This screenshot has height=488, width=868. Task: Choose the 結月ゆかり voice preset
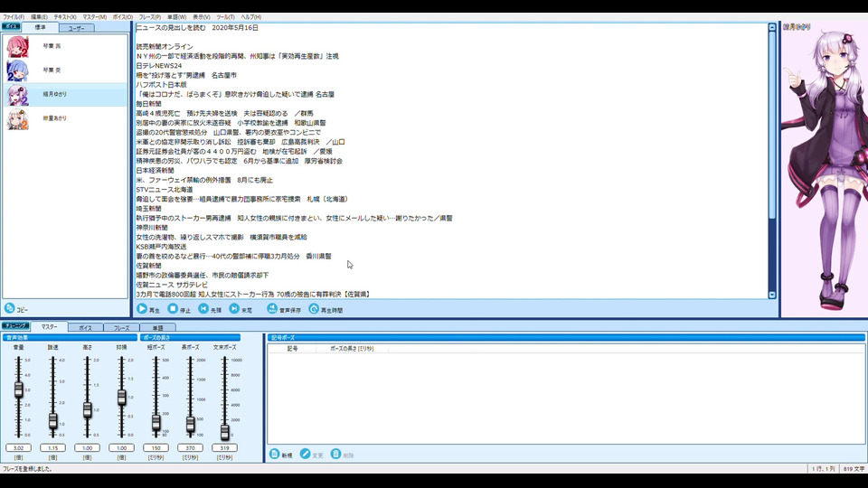coord(65,95)
